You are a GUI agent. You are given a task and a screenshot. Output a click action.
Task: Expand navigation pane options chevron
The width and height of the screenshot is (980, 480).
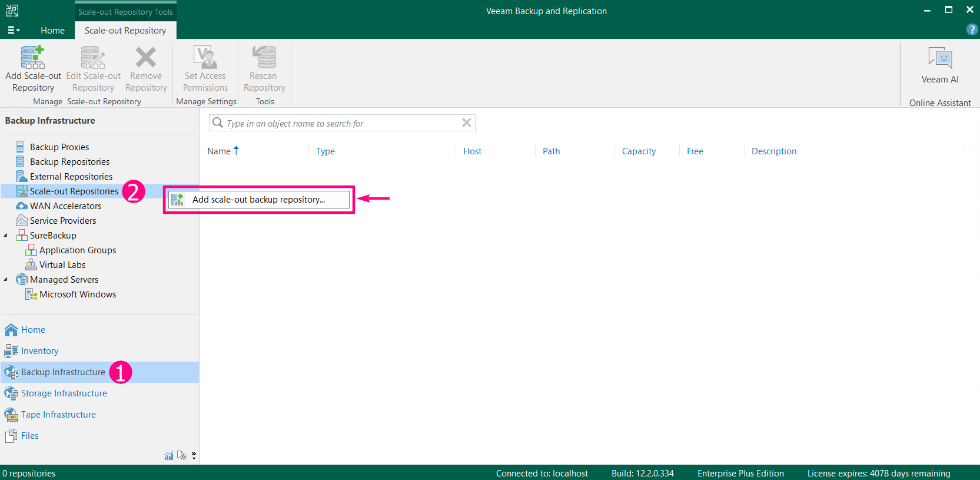(194, 455)
